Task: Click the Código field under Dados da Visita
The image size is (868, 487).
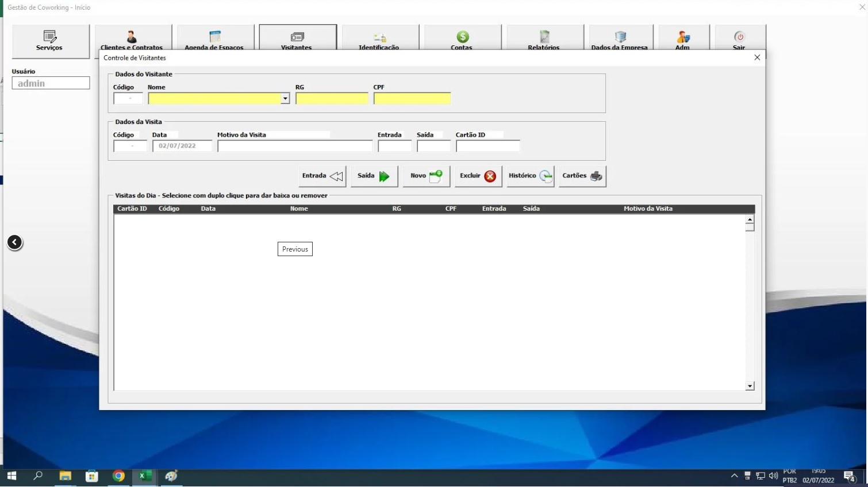Action: coord(130,146)
